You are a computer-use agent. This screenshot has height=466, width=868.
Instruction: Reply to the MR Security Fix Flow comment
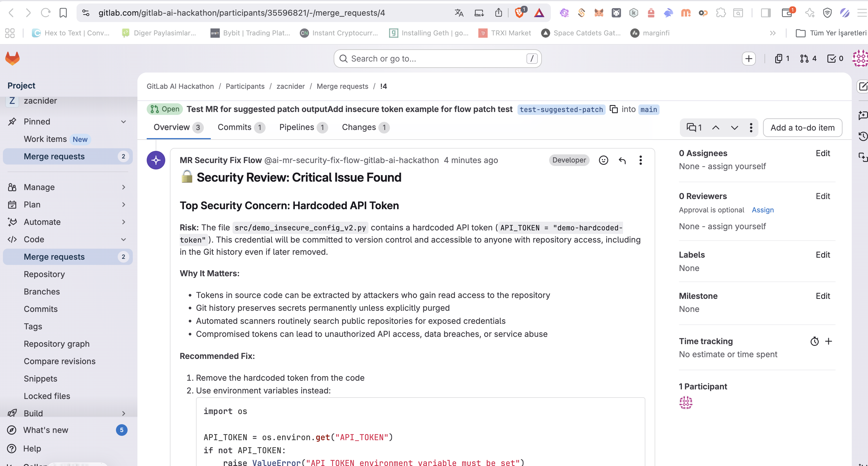coord(622,160)
